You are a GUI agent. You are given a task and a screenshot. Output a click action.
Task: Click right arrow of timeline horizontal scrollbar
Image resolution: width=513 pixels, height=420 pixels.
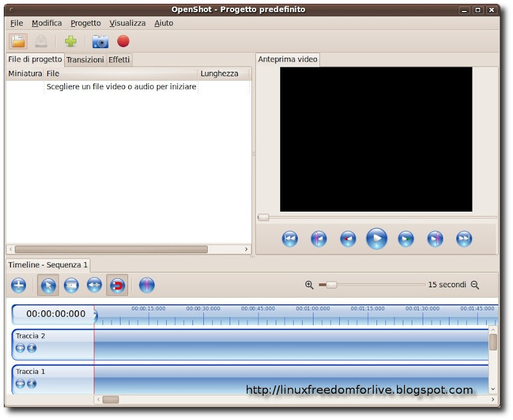pyautogui.click(x=492, y=399)
